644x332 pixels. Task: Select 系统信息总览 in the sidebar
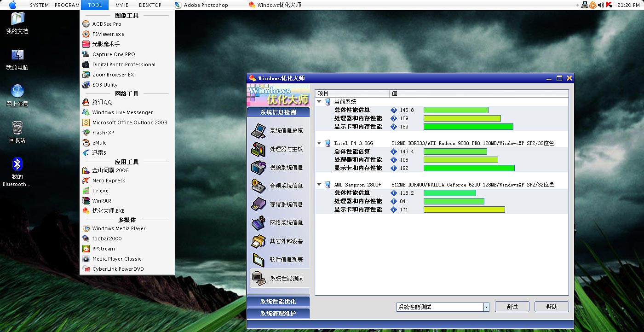click(278, 131)
